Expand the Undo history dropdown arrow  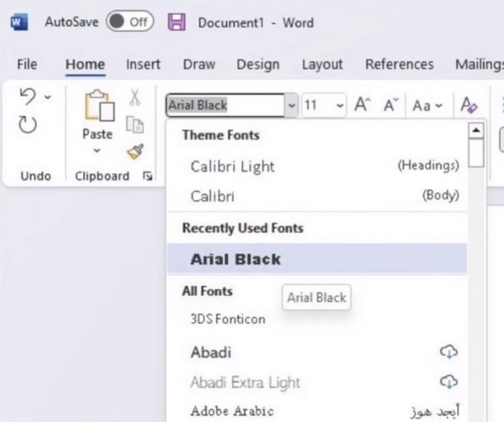47,97
